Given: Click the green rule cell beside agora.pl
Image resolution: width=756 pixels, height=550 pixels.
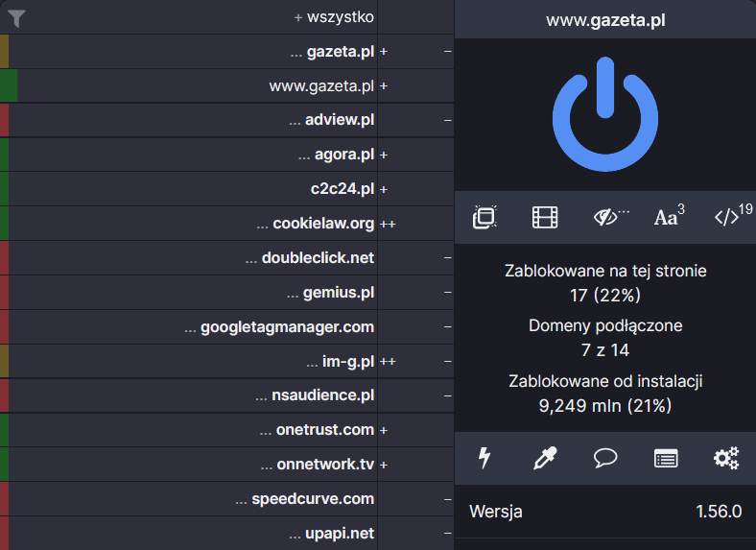Looking at the screenshot, I should click(x=5, y=155).
